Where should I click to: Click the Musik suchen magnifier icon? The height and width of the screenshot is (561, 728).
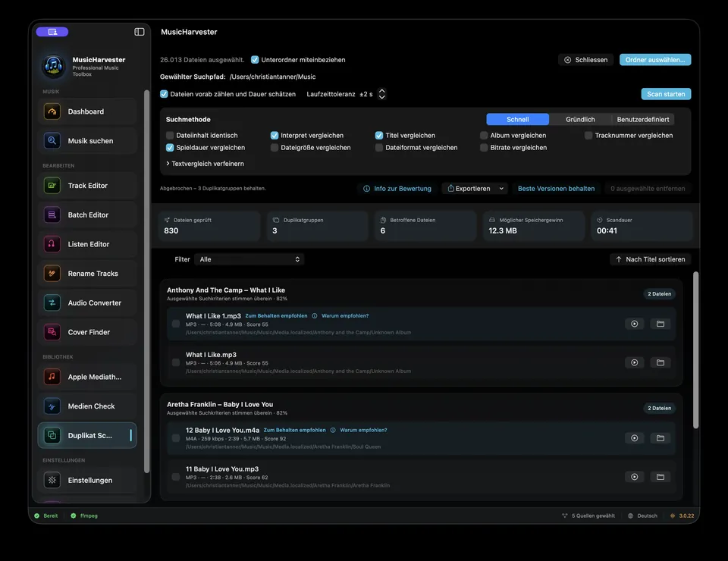52,140
